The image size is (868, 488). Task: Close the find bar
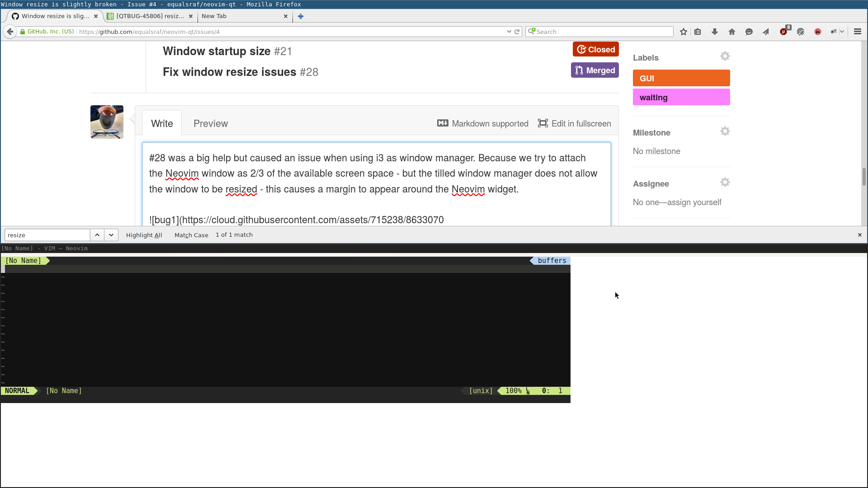[859, 235]
